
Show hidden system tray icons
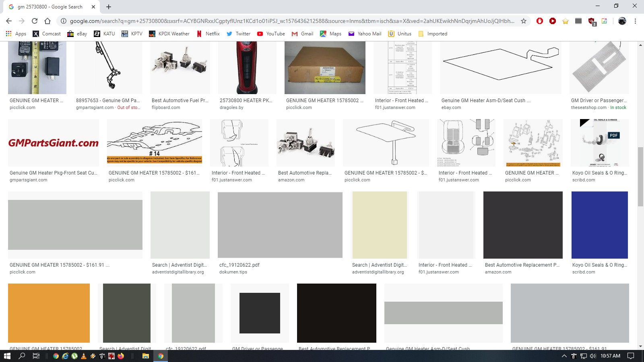tap(564, 356)
